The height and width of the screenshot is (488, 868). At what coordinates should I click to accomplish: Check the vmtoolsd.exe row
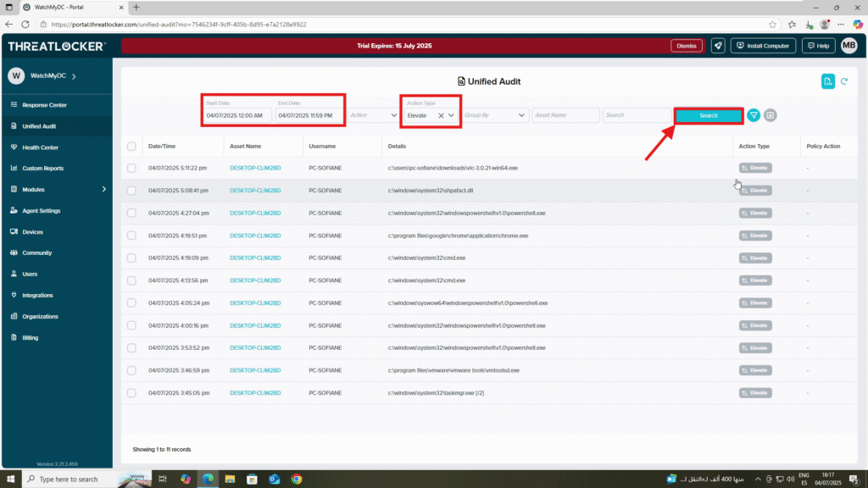(131, 370)
